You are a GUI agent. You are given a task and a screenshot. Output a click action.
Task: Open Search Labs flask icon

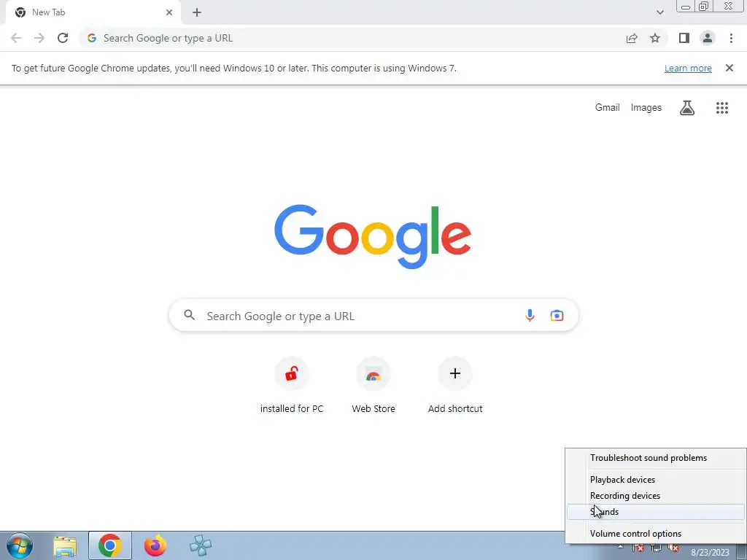tap(687, 108)
